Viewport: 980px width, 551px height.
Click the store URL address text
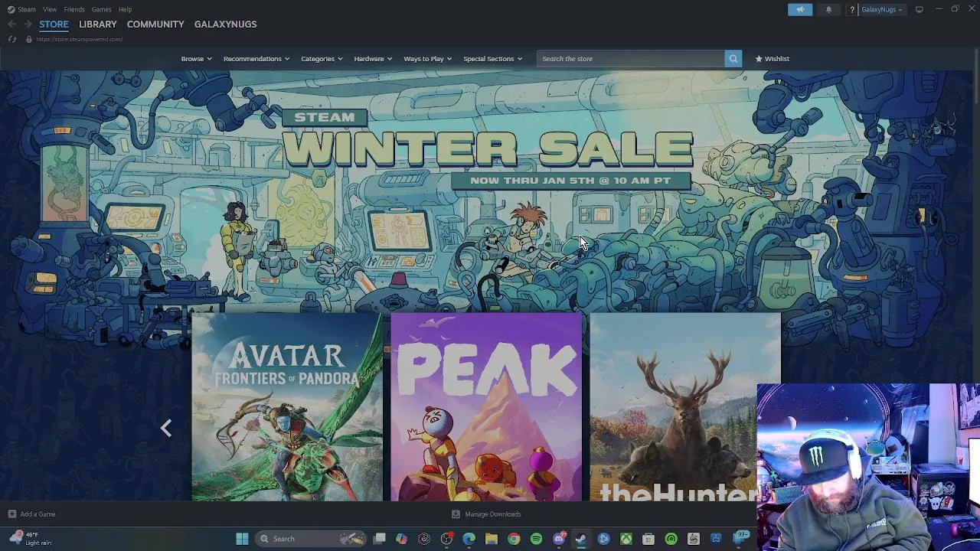coord(79,39)
